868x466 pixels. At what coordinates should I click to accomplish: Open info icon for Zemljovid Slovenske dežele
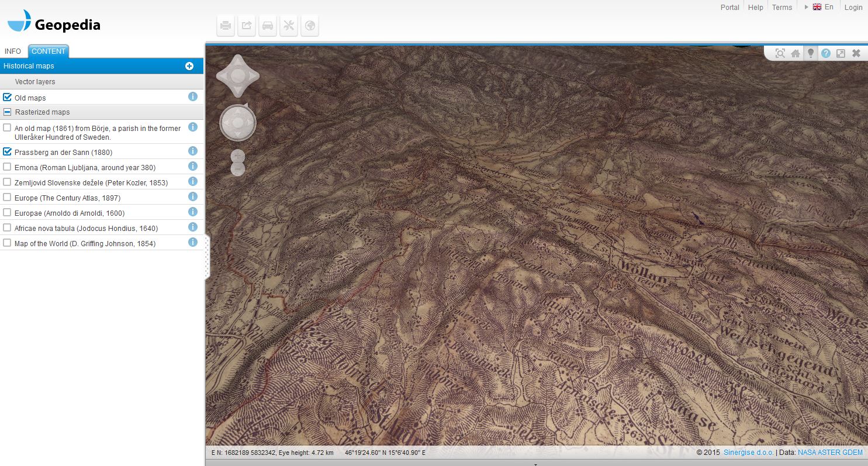(x=193, y=181)
